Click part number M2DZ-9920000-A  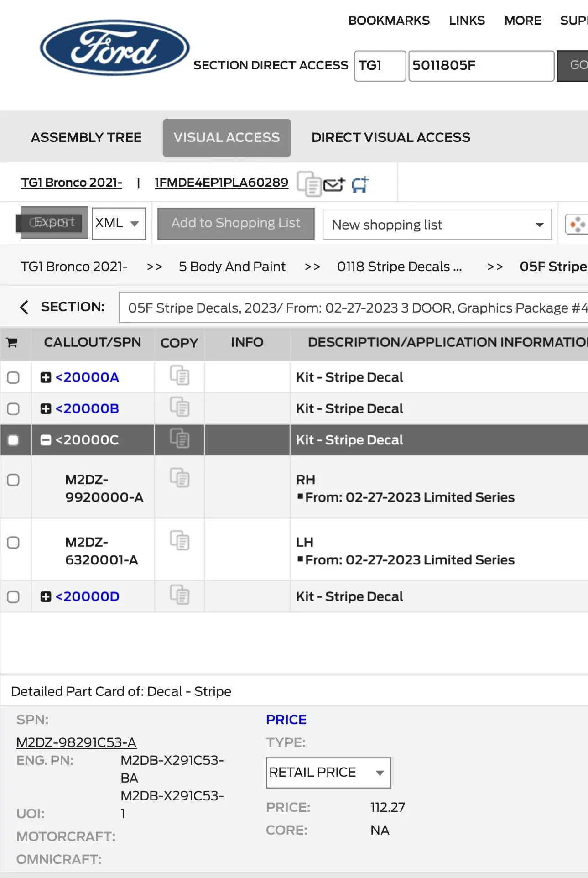click(x=104, y=488)
